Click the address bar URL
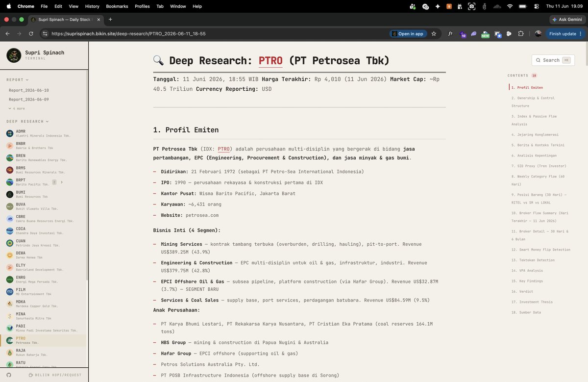This screenshot has height=382, width=588. pos(128,34)
